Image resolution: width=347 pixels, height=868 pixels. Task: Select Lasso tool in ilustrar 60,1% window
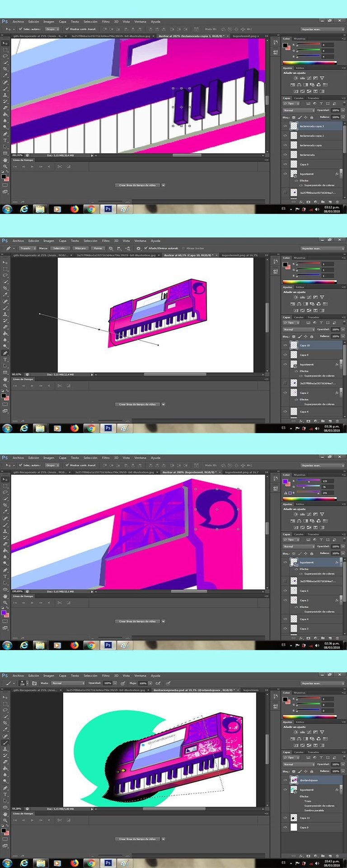coord(5,275)
